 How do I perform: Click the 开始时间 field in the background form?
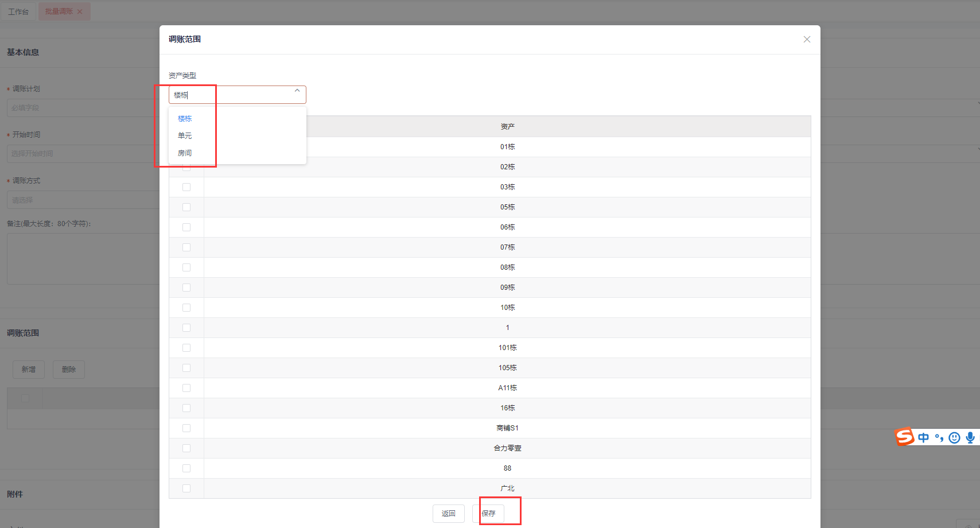click(83, 154)
